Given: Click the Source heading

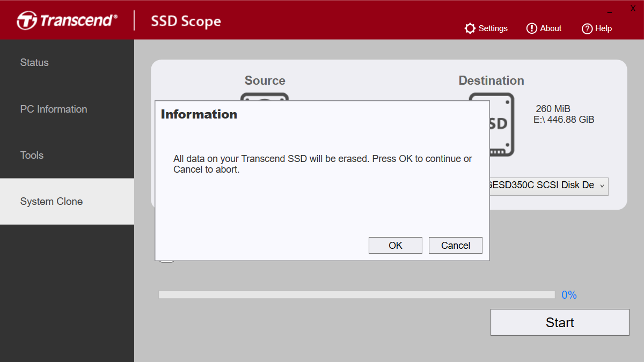Looking at the screenshot, I should [265, 80].
